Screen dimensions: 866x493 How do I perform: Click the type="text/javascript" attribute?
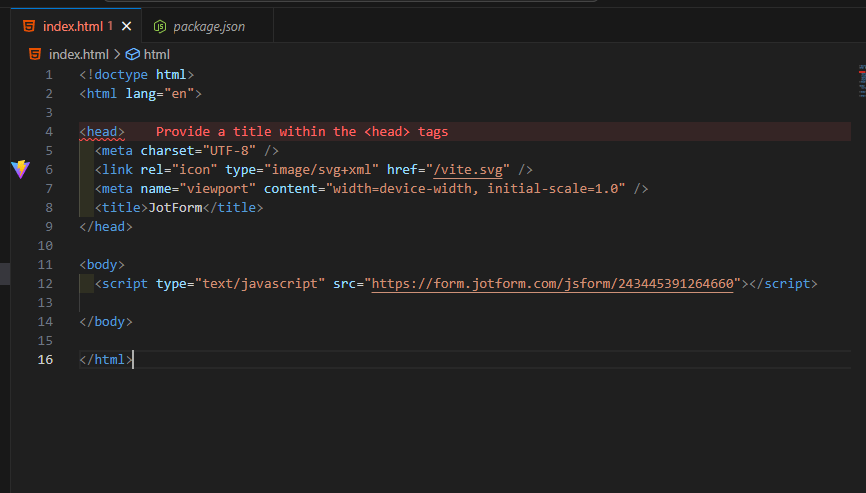(x=240, y=283)
